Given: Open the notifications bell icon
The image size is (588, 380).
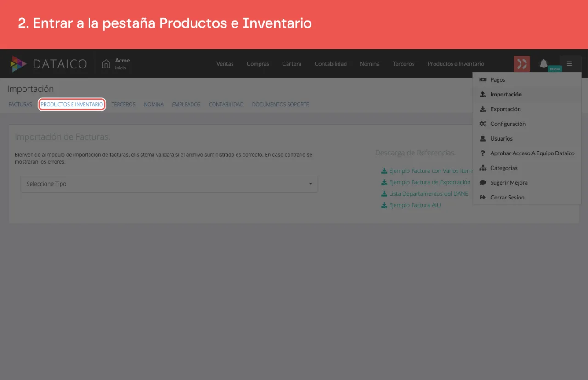Looking at the screenshot, I should (x=543, y=63).
